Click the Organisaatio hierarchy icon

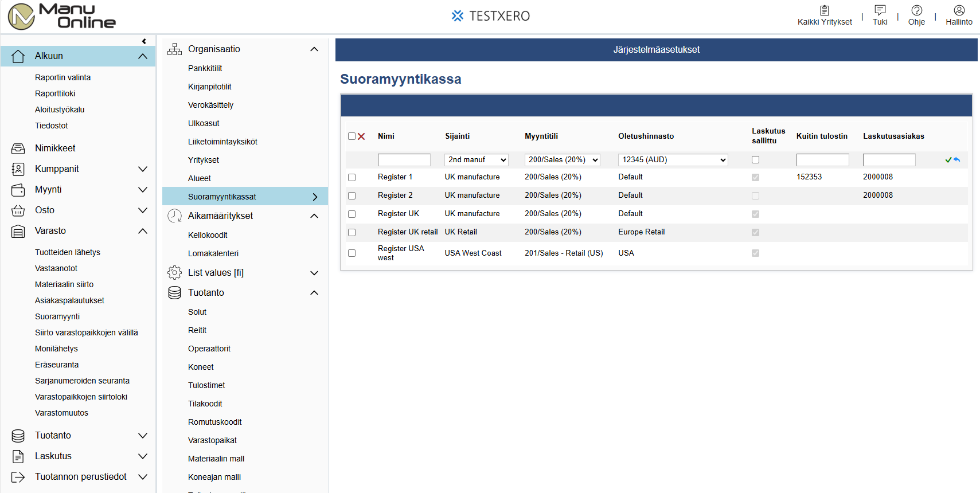pos(174,49)
